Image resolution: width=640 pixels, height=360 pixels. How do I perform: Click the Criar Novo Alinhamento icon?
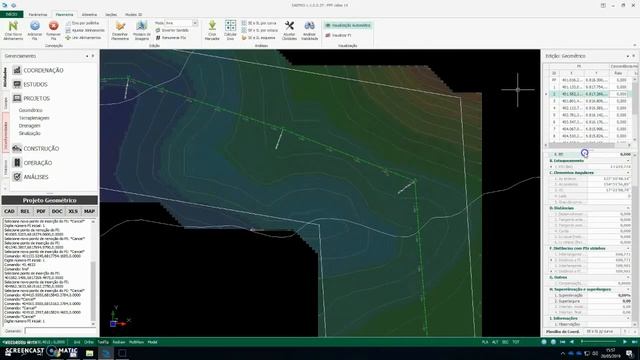[x=13, y=27]
